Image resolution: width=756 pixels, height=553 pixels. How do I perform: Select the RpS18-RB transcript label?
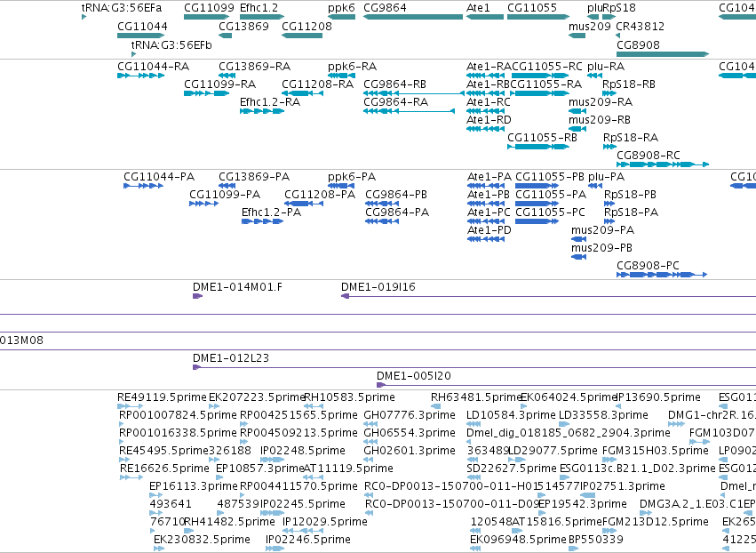click(x=629, y=84)
